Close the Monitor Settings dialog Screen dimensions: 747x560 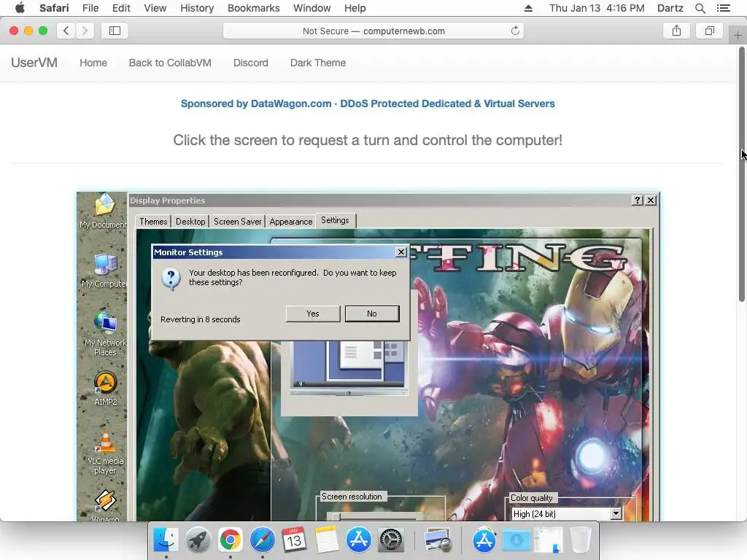401,252
